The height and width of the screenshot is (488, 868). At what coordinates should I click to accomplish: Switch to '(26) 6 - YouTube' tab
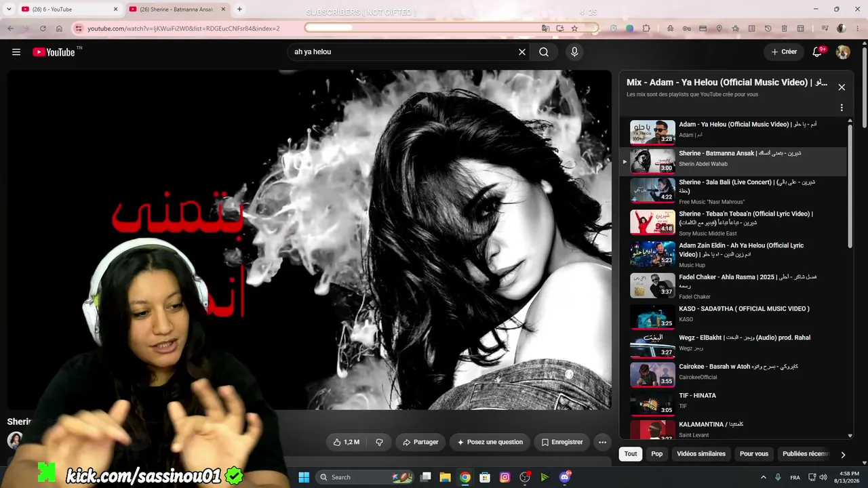70,9
